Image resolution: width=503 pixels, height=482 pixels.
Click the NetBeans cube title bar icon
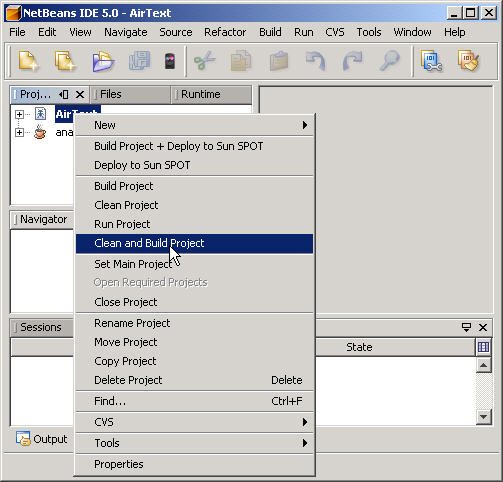point(14,13)
